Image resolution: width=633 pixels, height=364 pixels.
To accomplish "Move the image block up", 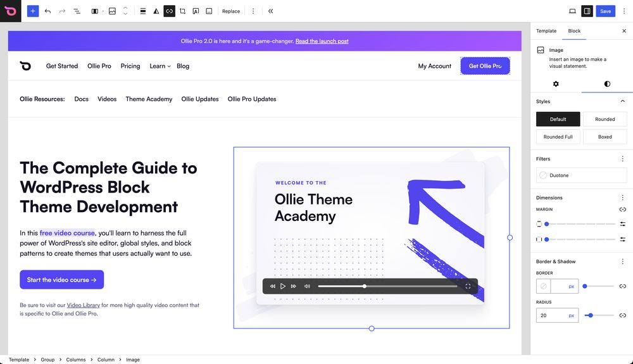I will (x=125, y=8).
